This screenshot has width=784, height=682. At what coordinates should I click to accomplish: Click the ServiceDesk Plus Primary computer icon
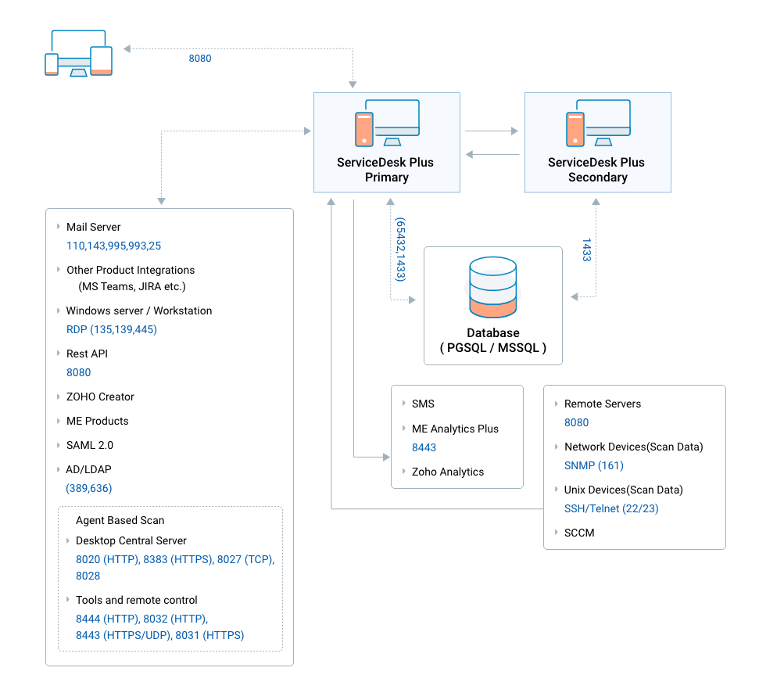[387, 123]
